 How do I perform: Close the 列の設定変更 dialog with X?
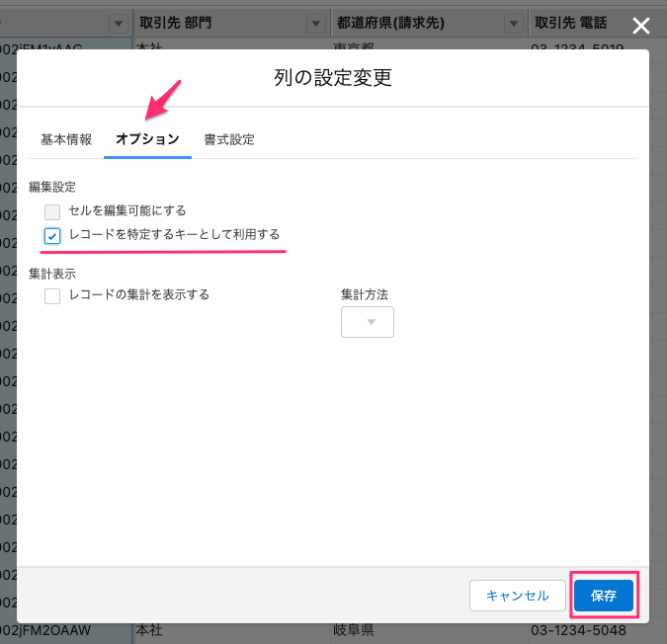pyautogui.click(x=640, y=26)
